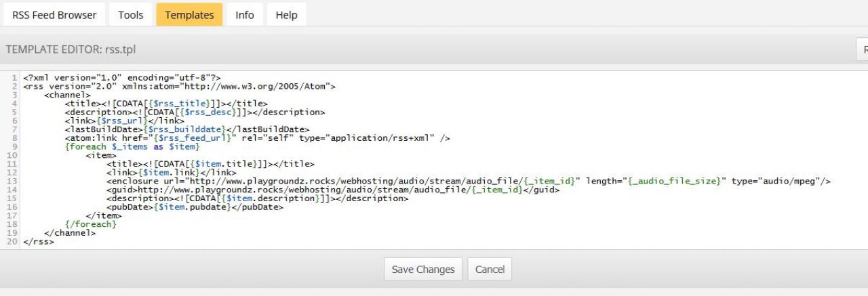
Task: Place cursor on the closing </rss> tag
Action: (x=39, y=241)
